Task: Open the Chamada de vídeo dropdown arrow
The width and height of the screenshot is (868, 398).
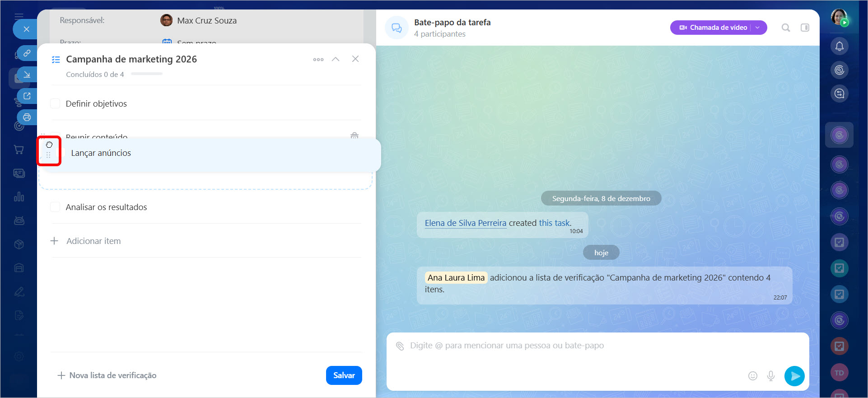Action: tap(758, 28)
